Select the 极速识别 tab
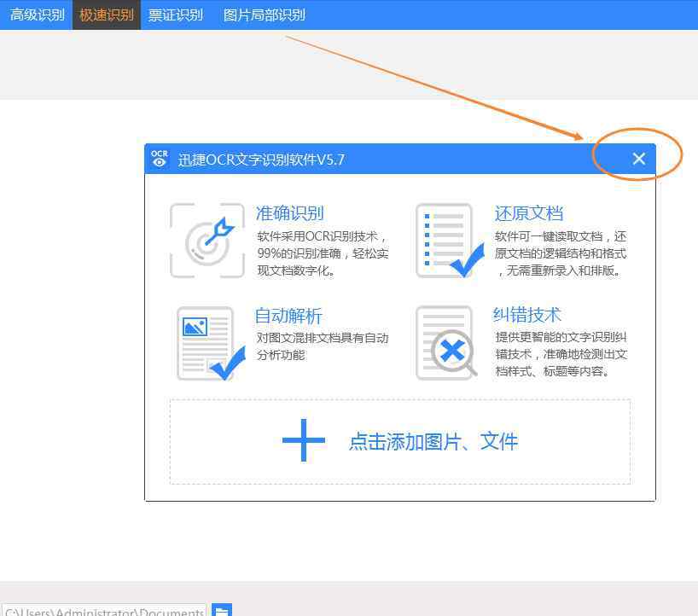This screenshot has height=616, width=698. (107, 15)
